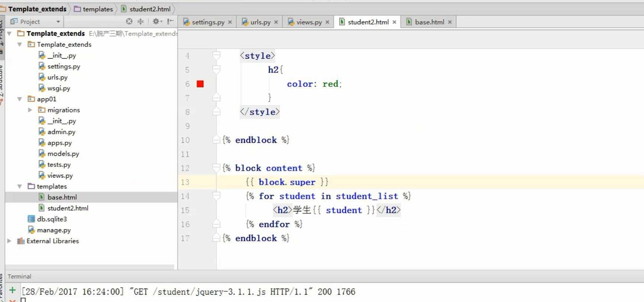Screen dimensions: 644x302
Task: Switch to views.py tab
Action: (309, 22)
